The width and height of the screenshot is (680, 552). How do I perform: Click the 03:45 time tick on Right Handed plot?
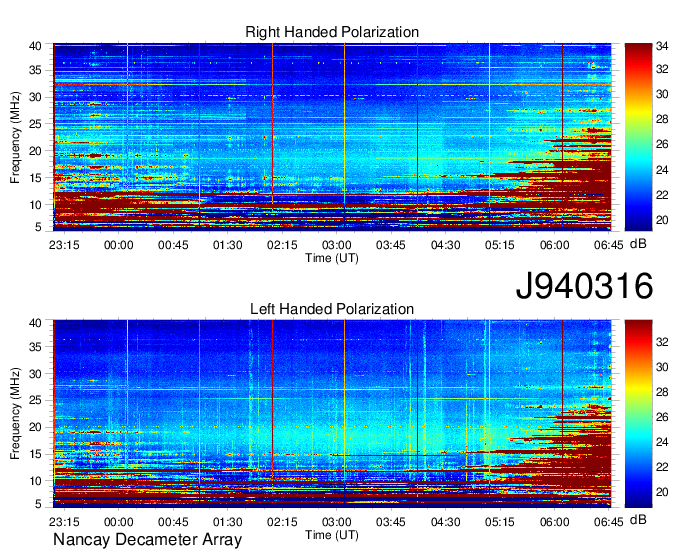[391, 245]
